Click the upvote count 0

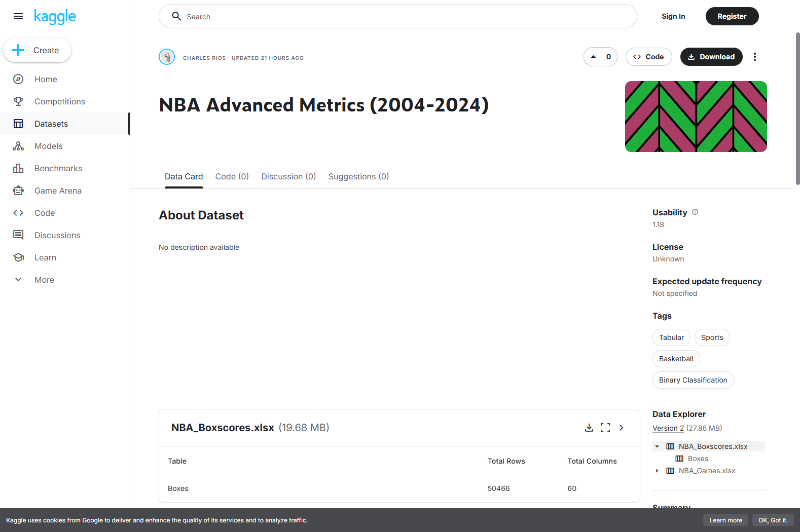pyautogui.click(x=609, y=57)
